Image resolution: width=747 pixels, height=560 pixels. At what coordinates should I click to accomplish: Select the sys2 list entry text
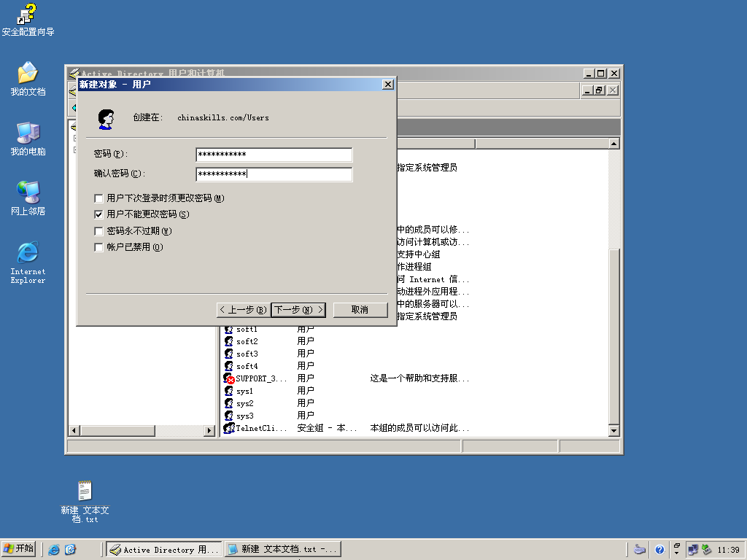(x=245, y=403)
